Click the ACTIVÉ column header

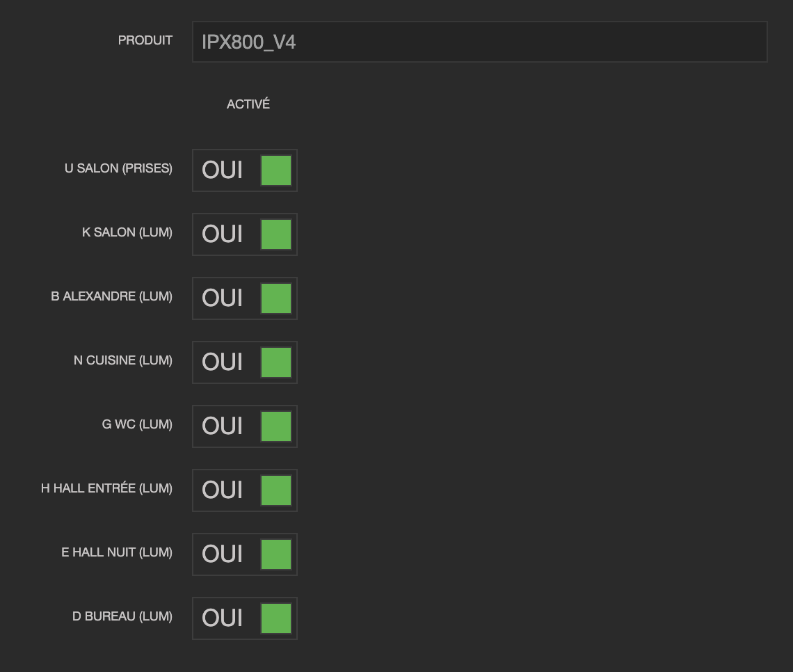click(x=248, y=104)
